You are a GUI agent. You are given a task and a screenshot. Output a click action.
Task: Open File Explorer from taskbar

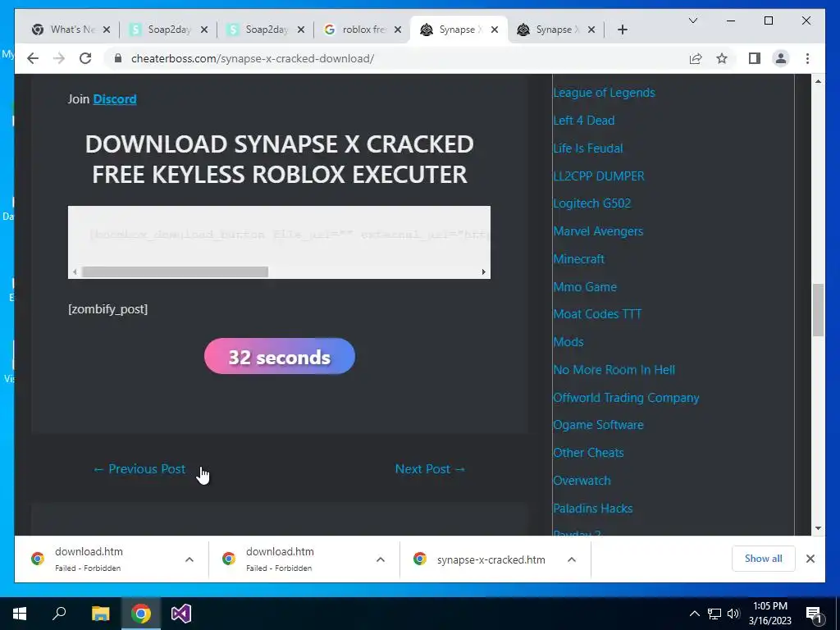(x=100, y=614)
